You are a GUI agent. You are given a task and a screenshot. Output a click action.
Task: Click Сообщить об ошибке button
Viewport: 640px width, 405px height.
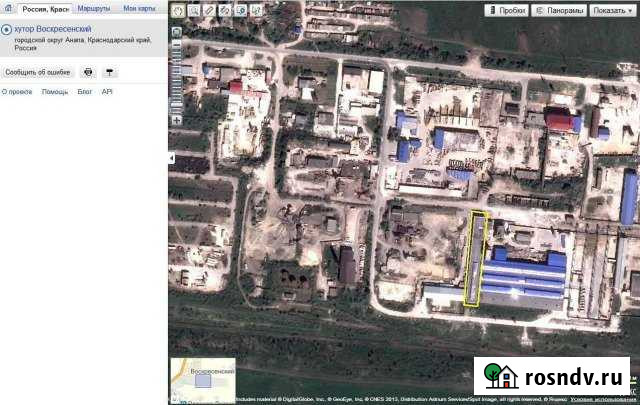(37, 72)
